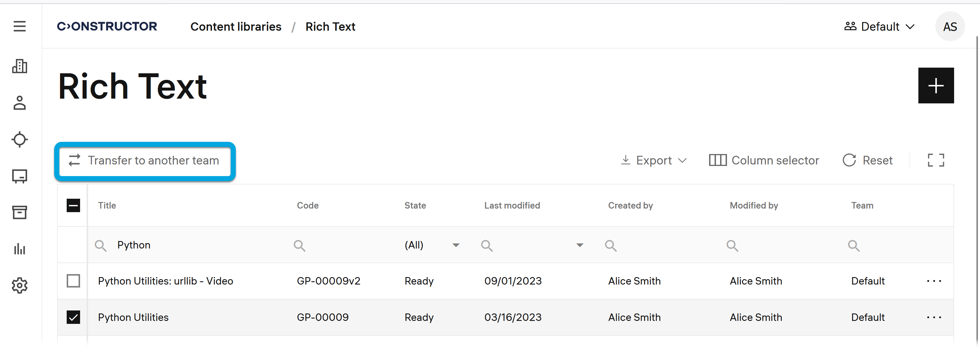The width and height of the screenshot is (980, 348).
Task: Open the organization building sidebar icon
Action: [19, 66]
